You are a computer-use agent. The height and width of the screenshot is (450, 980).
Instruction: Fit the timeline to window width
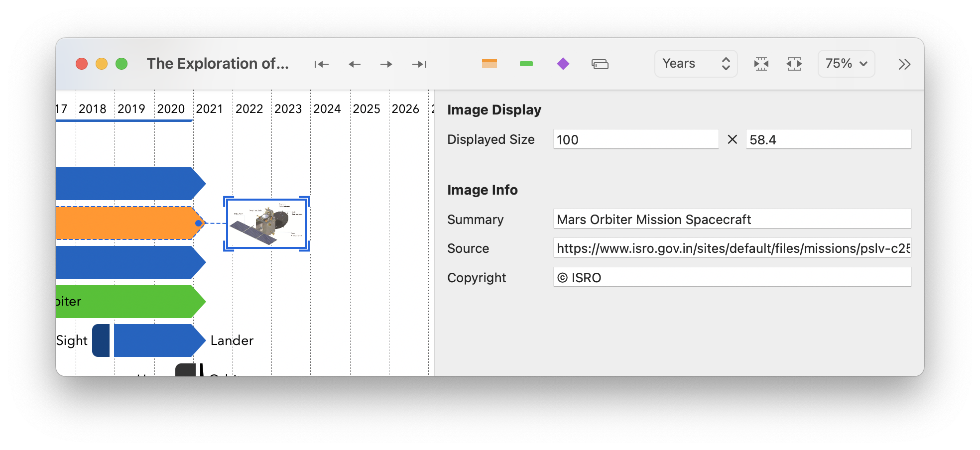(x=761, y=64)
